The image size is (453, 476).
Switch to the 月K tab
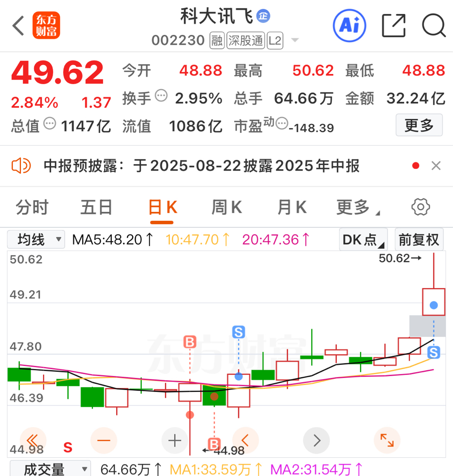[292, 207]
